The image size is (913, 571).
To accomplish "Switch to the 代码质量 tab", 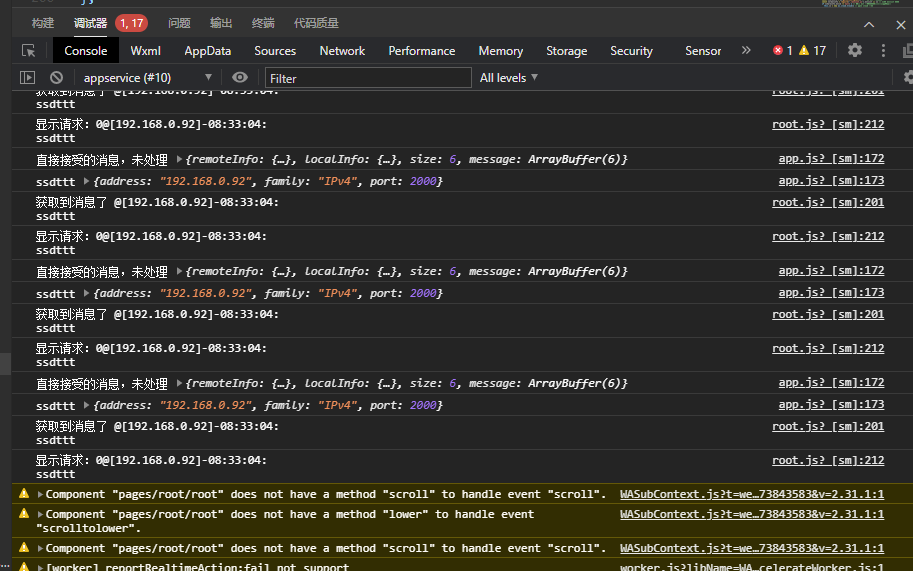I will tap(316, 23).
